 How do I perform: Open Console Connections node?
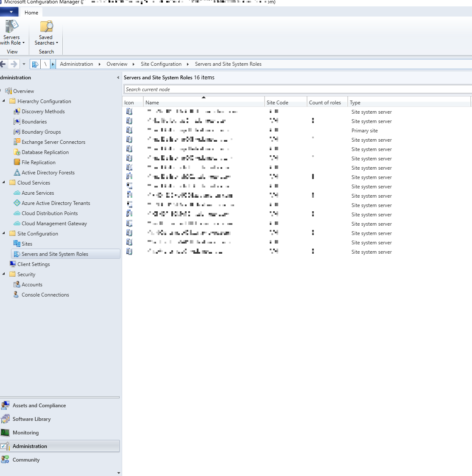(x=45, y=295)
